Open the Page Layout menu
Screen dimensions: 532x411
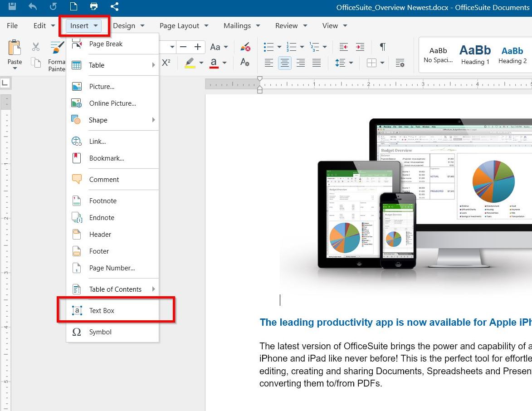[184, 26]
